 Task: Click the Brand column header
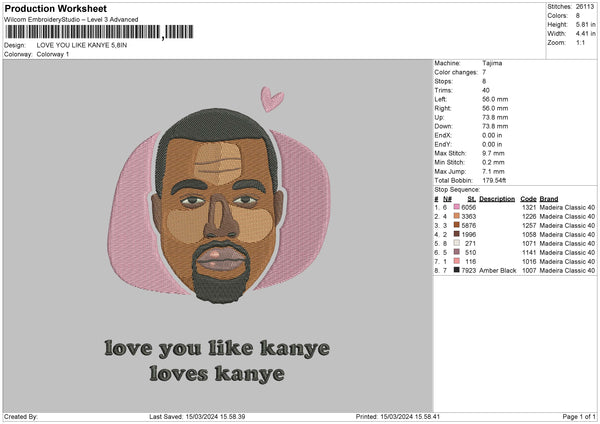(x=549, y=199)
